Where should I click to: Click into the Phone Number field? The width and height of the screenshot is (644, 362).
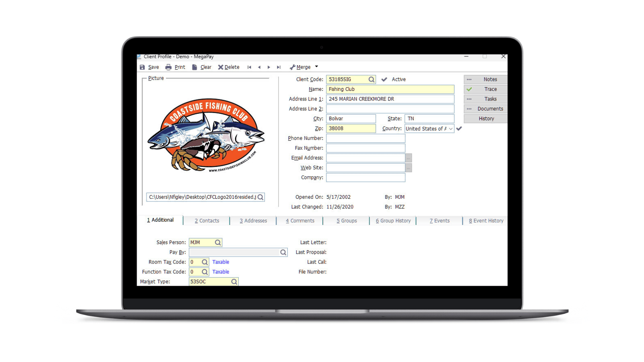(x=365, y=138)
